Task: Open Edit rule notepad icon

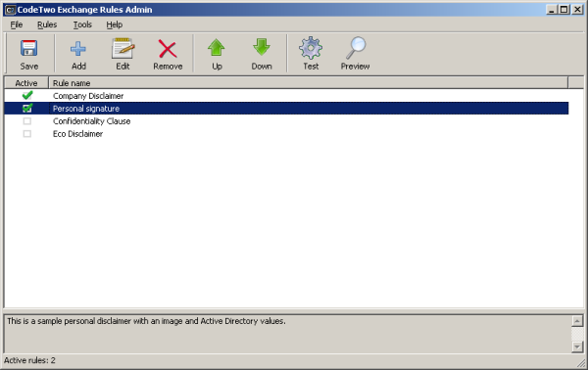Action: (x=123, y=48)
